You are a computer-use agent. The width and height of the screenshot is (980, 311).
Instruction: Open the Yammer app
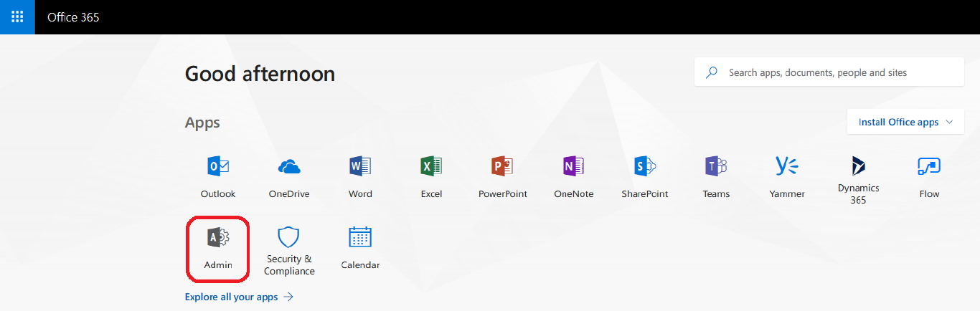(x=787, y=176)
